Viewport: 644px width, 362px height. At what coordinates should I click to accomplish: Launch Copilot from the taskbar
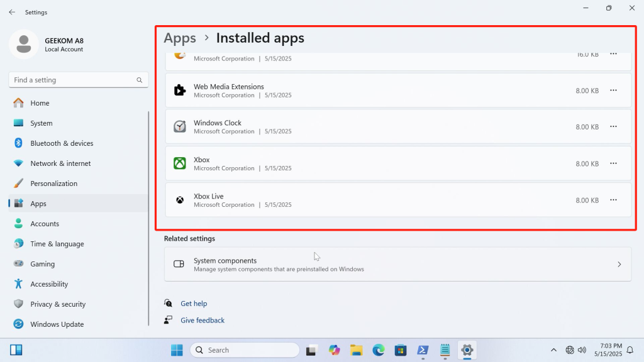[x=335, y=350]
